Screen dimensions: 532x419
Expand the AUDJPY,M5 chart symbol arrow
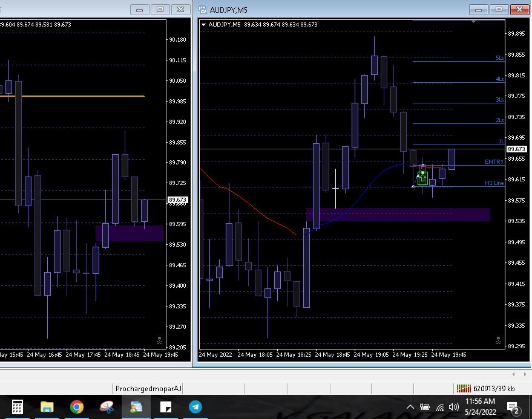click(x=204, y=25)
